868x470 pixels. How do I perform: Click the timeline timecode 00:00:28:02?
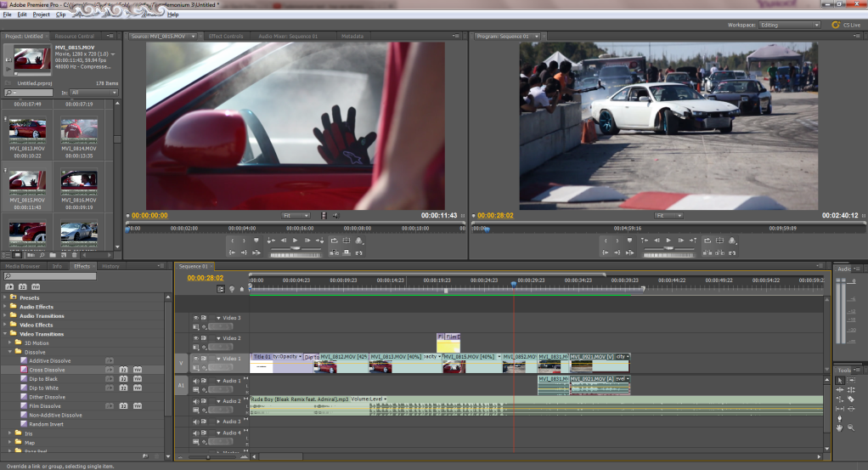pos(206,278)
